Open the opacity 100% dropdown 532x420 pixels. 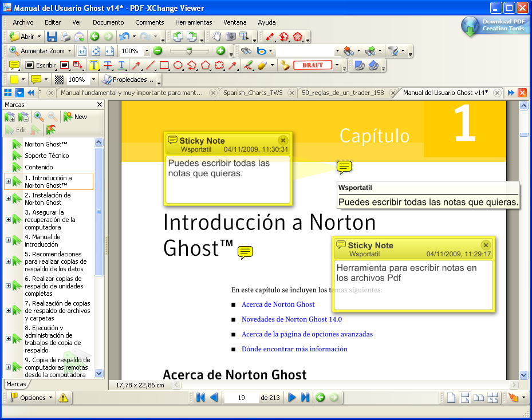pos(93,80)
